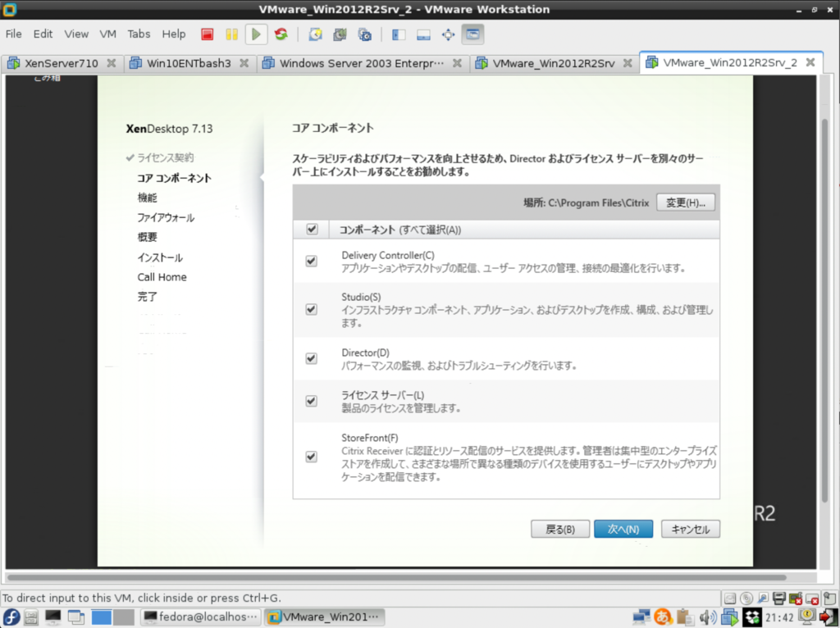
Task: Switch to the VMware_Win2012R2Srv tab
Action: 554,63
